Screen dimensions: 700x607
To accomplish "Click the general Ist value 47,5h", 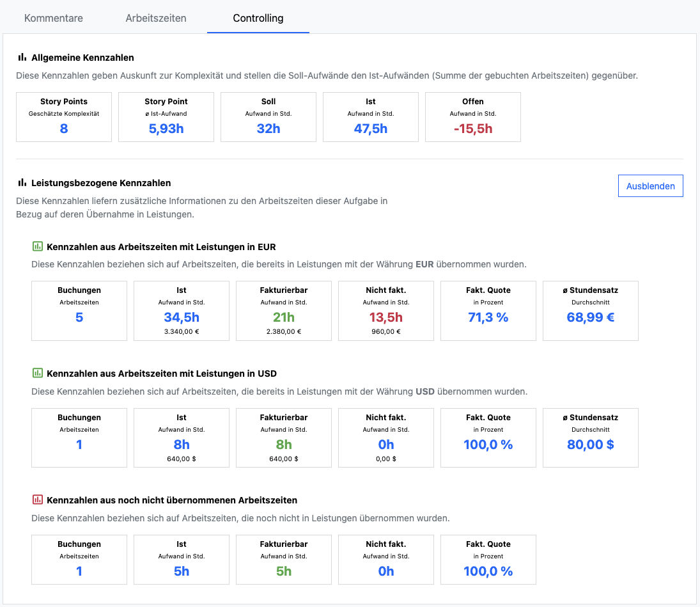I will (x=371, y=129).
